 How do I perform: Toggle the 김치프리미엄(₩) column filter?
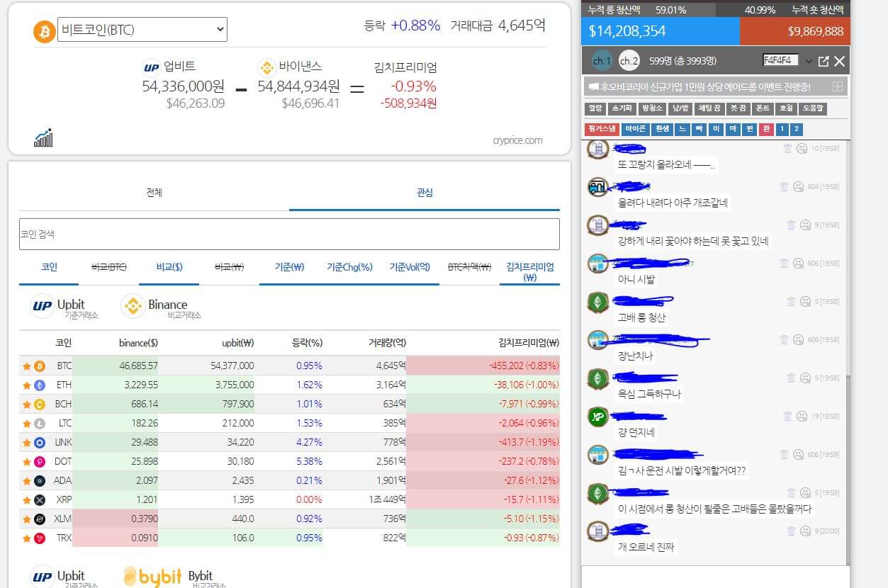click(529, 272)
